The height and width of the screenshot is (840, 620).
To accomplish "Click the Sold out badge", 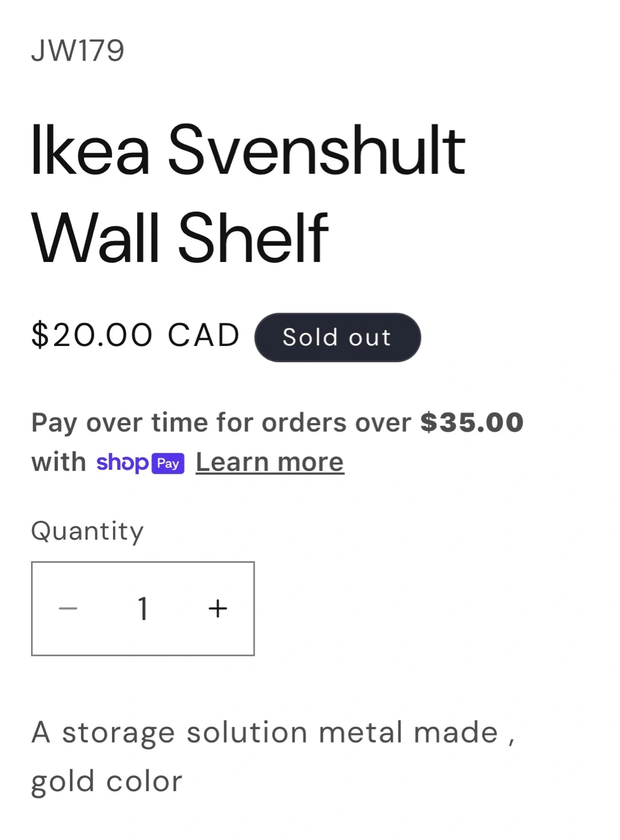I will [x=337, y=337].
